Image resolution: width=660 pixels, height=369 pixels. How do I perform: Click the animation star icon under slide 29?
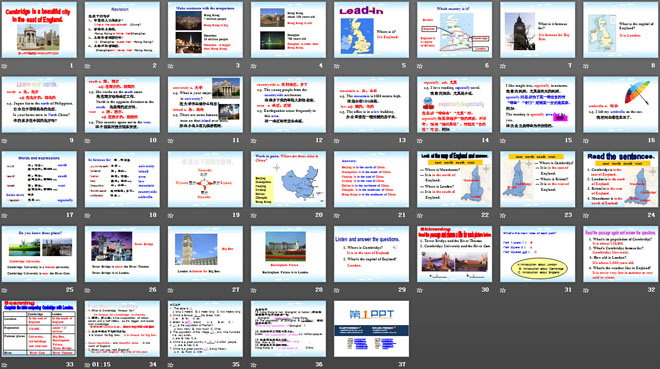(337, 290)
